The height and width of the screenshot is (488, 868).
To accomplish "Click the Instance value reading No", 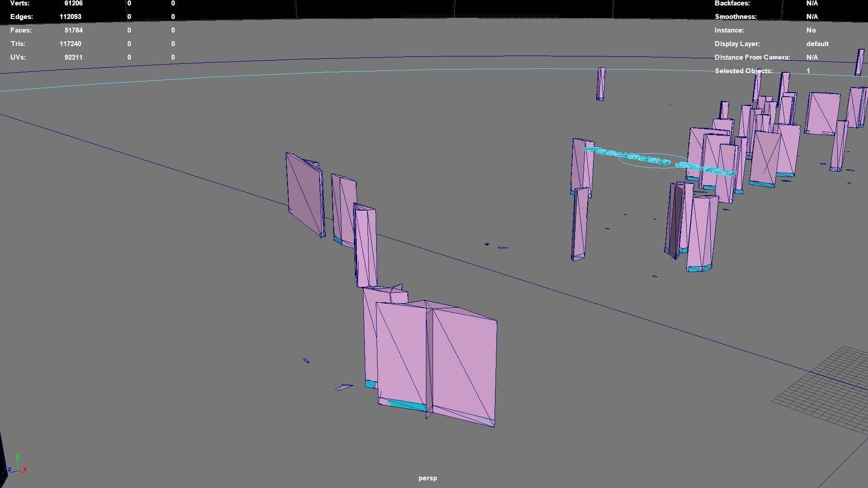I will tap(811, 30).
